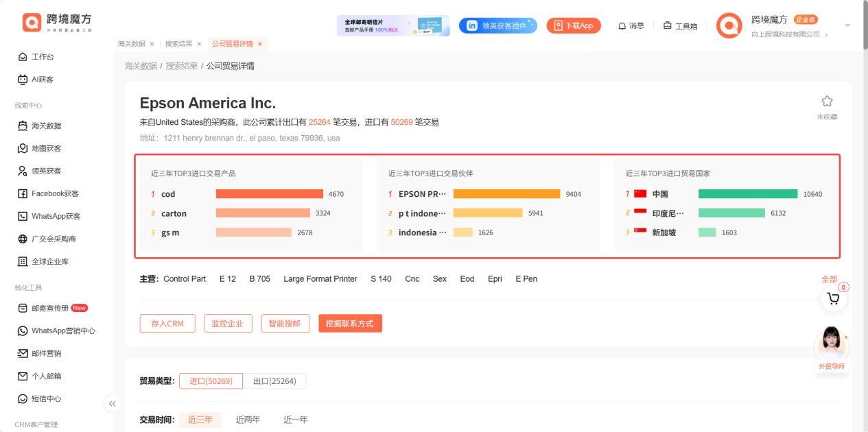Click the 跨境魔方 logo in header
The image size is (868, 432).
pos(57,23)
